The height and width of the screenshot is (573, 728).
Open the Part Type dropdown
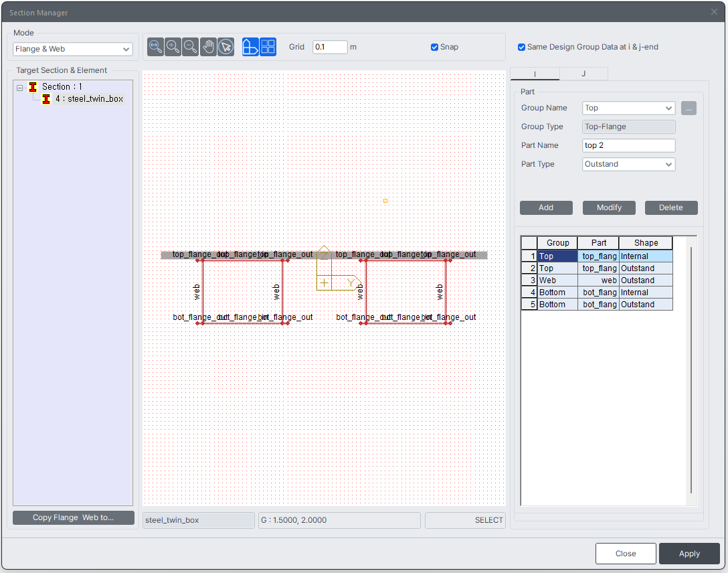pyautogui.click(x=629, y=165)
